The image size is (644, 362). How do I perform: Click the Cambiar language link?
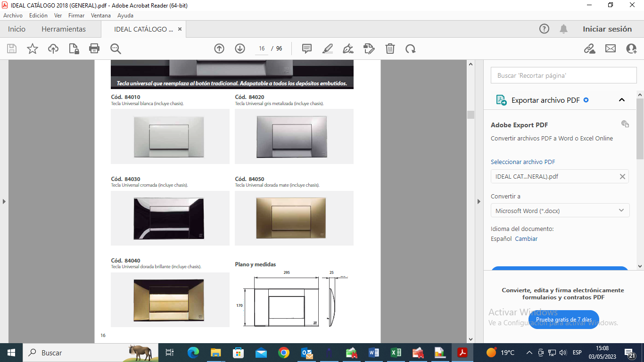click(526, 239)
